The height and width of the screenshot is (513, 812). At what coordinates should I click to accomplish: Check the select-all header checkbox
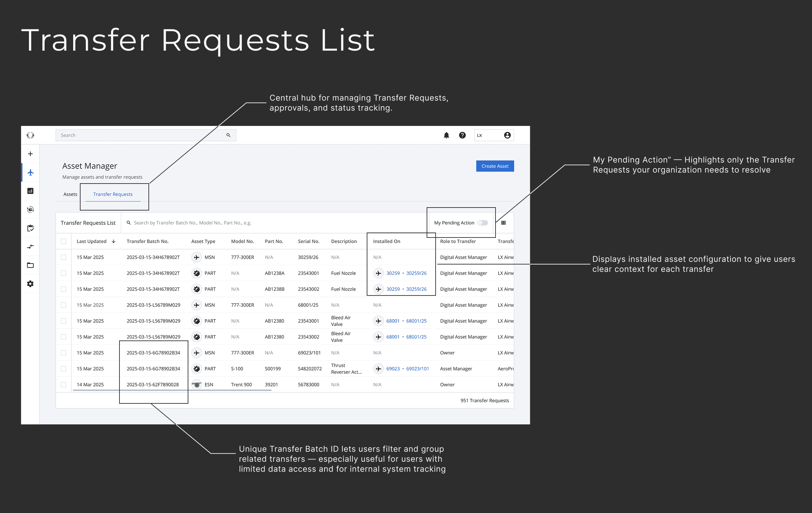click(x=63, y=241)
